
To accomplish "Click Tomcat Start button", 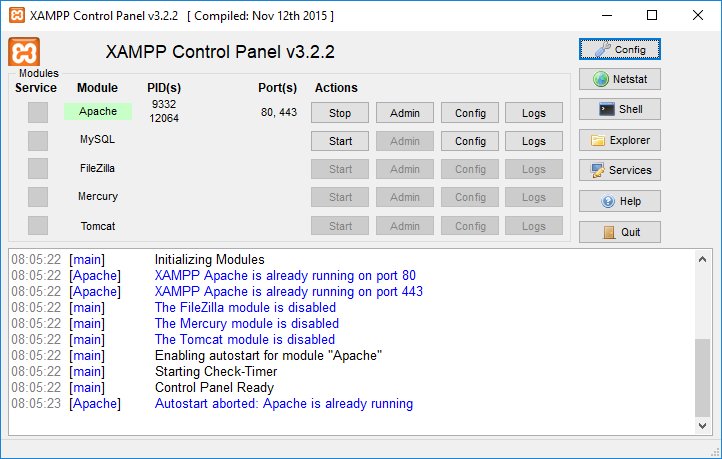I will point(340,226).
